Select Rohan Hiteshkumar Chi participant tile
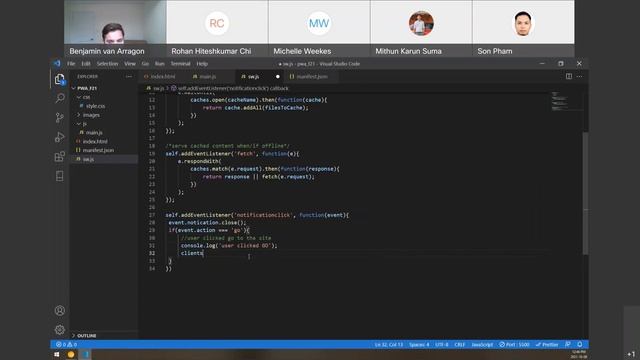The height and width of the screenshot is (360, 640). tap(217, 28)
